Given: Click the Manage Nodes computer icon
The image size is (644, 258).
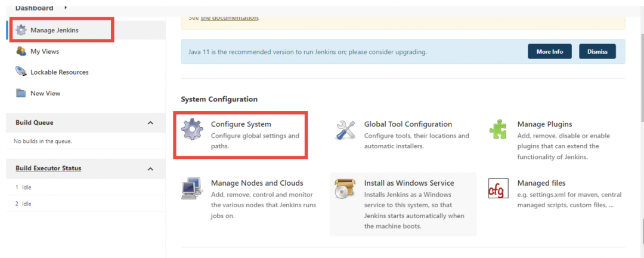Looking at the screenshot, I should [193, 188].
